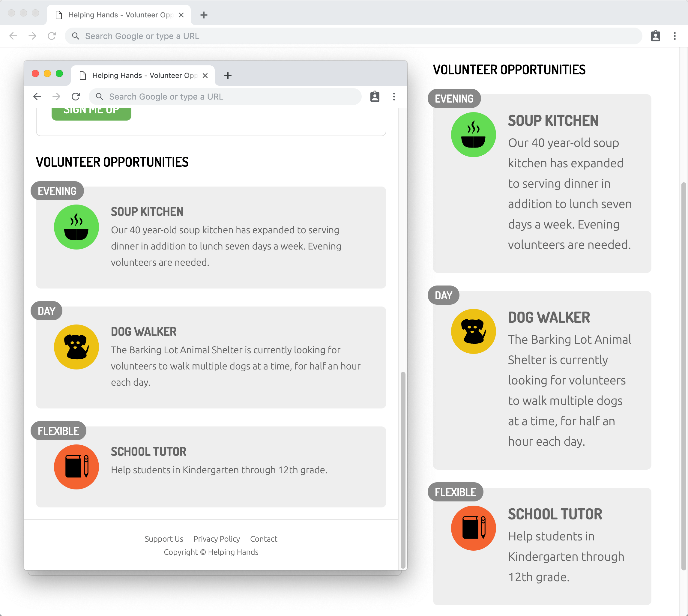Click the green soup bowl icon in inner window

76,227
